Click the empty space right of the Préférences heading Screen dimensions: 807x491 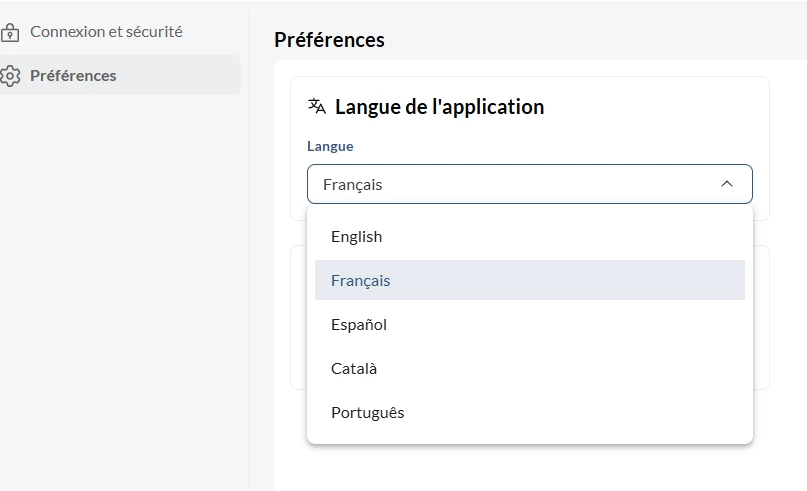(x=600, y=40)
